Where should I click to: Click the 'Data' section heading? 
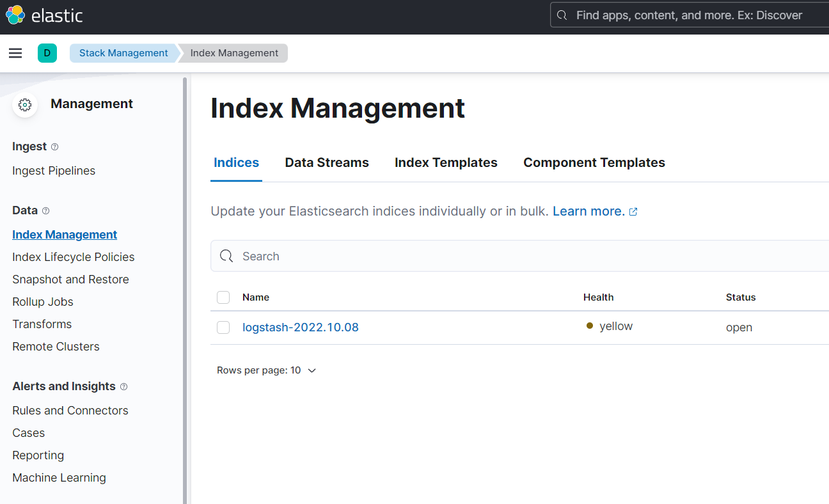click(25, 210)
